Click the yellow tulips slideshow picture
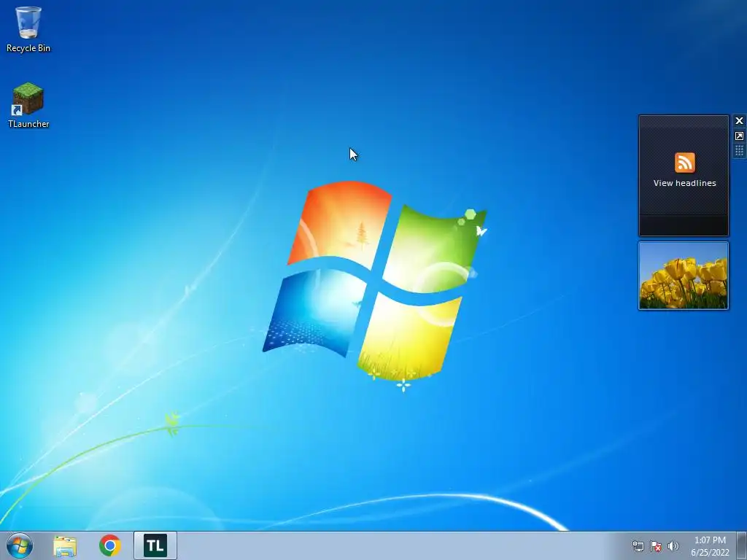Viewport: 747px width, 560px height. [x=684, y=276]
